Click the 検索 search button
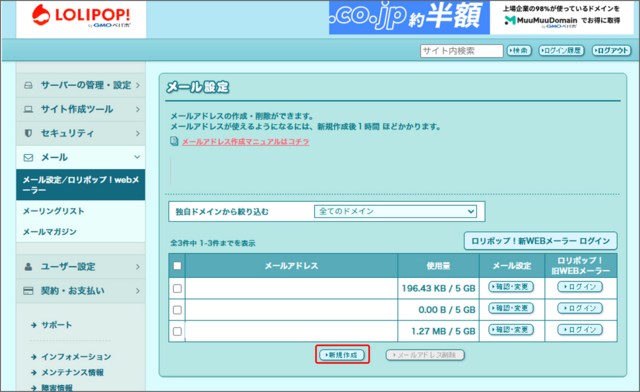 coord(519,51)
